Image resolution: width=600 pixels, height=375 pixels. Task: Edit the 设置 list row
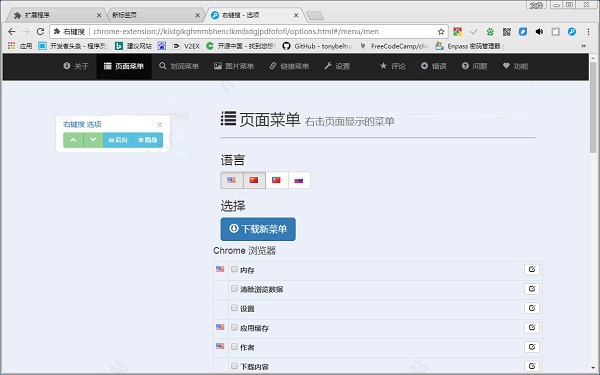tap(532, 308)
